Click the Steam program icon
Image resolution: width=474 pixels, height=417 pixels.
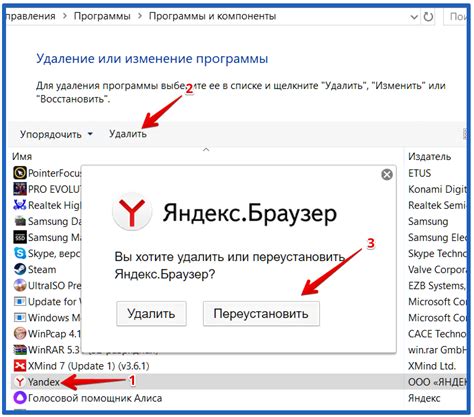[20, 269]
